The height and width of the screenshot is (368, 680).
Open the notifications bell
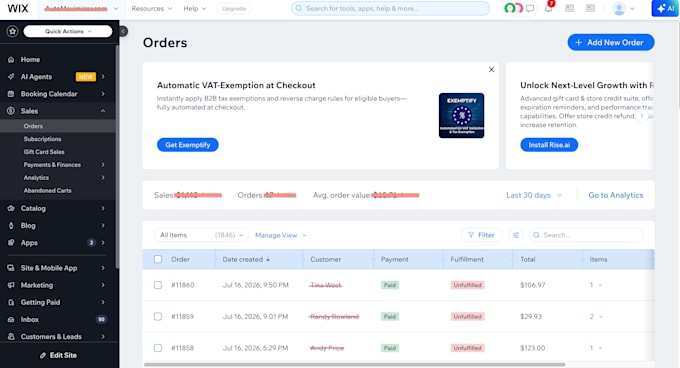(549, 8)
